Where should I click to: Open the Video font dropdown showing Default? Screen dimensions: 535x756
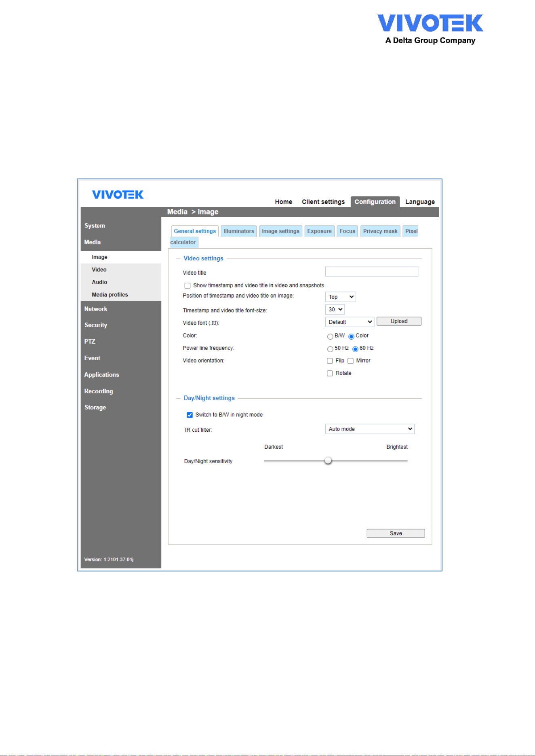point(350,322)
